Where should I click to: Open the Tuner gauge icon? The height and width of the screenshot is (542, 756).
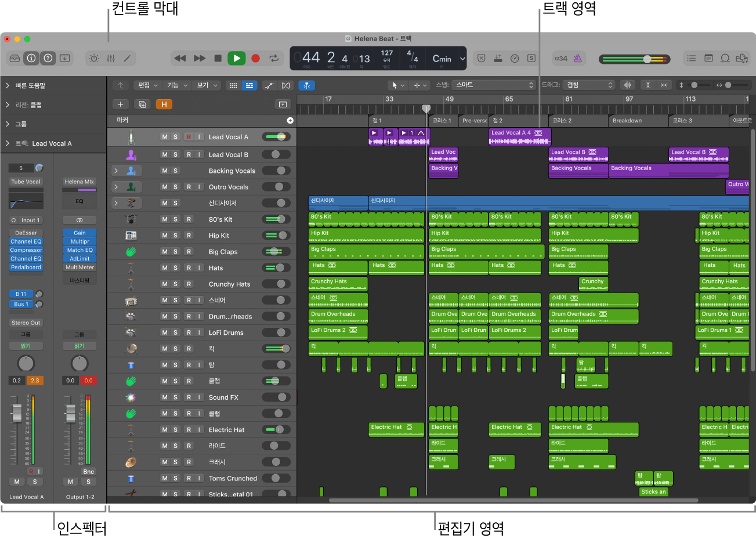click(x=515, y=58)
